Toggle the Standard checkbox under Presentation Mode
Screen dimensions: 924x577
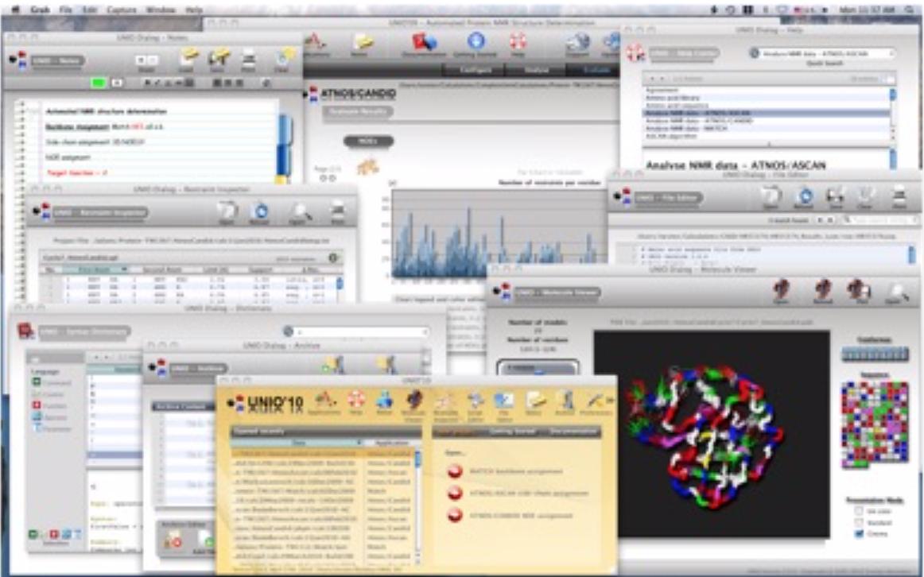859,523
